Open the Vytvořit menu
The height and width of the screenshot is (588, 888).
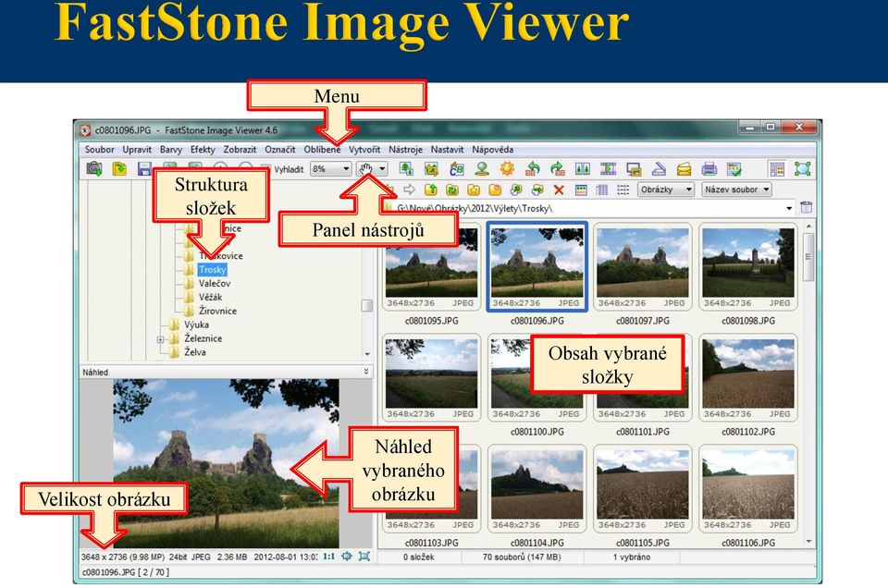[364, 150]
